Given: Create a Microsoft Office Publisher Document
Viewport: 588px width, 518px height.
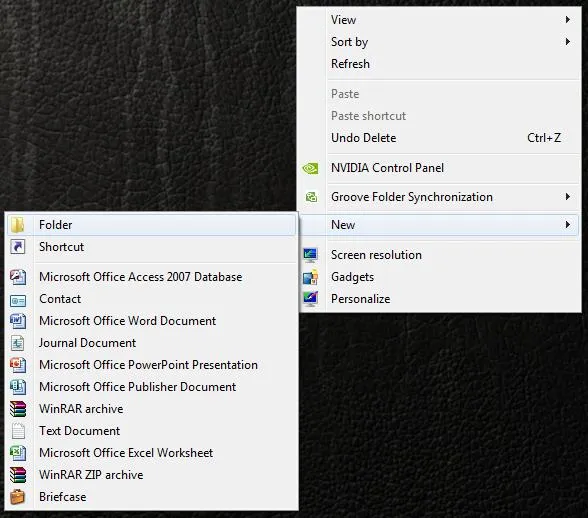Looking at the screenshot, I should coord(152,387).
